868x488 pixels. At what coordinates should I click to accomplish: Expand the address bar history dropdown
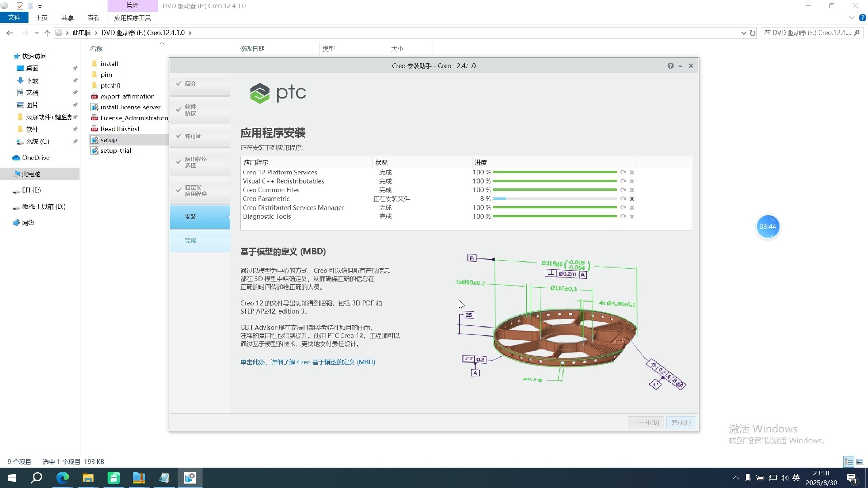(743, 33)
